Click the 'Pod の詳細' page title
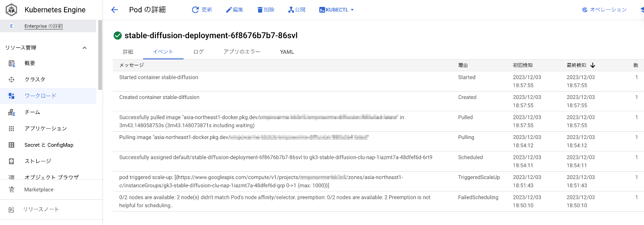Screen dimensions: 644x225 (148, 10)
